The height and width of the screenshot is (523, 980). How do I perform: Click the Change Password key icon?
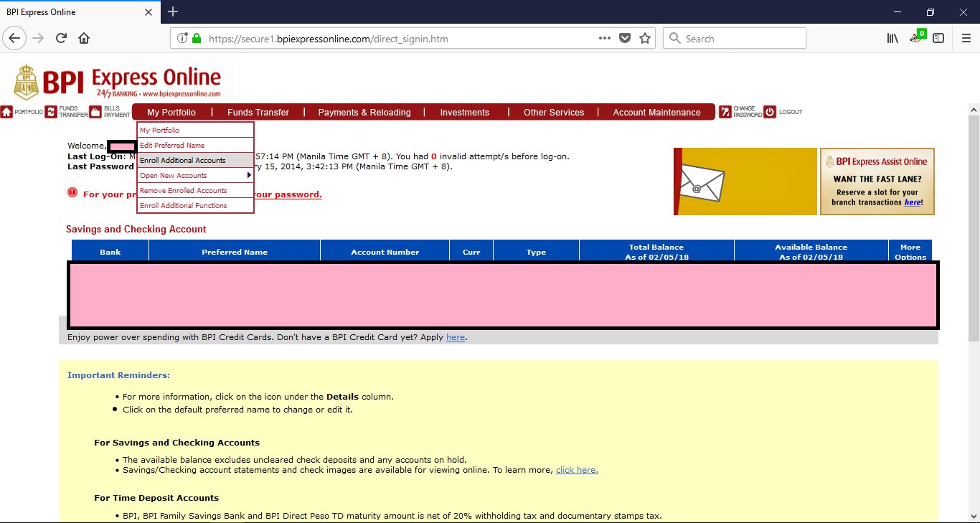[726, 112]
